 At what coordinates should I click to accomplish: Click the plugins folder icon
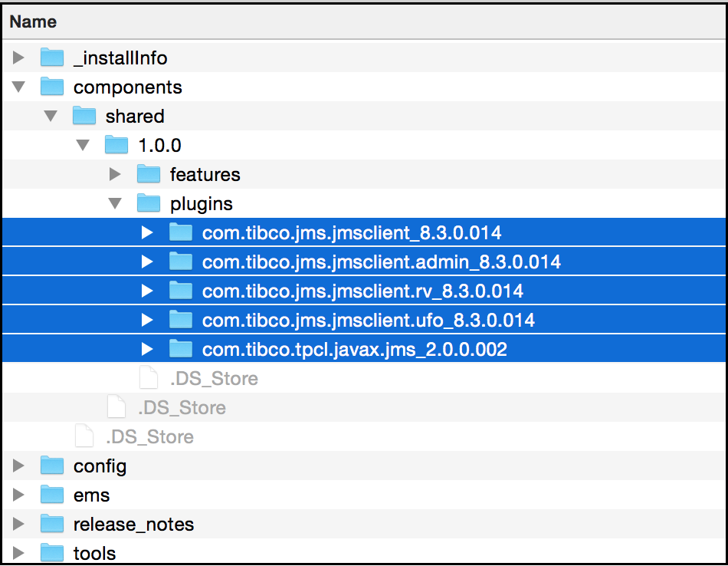pyautogui.click(x=148, y=203)
